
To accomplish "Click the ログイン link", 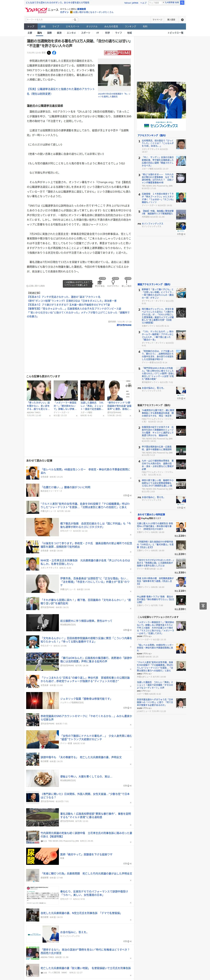I will pos(64,12).
